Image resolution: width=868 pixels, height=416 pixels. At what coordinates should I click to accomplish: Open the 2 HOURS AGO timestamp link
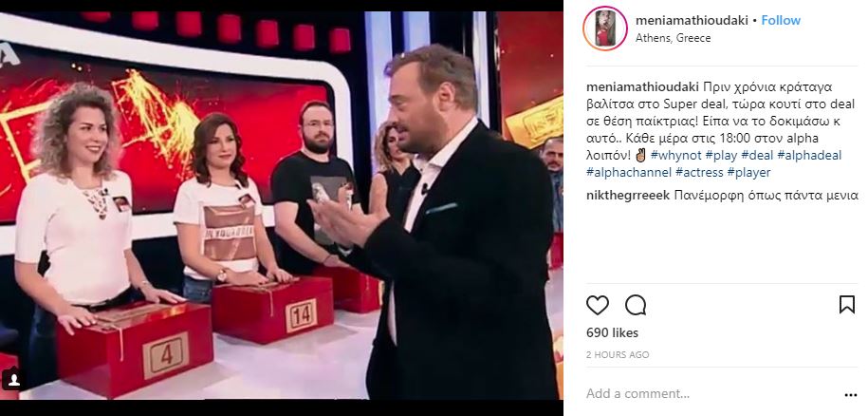pyautogui.click(x=618, y=355)
